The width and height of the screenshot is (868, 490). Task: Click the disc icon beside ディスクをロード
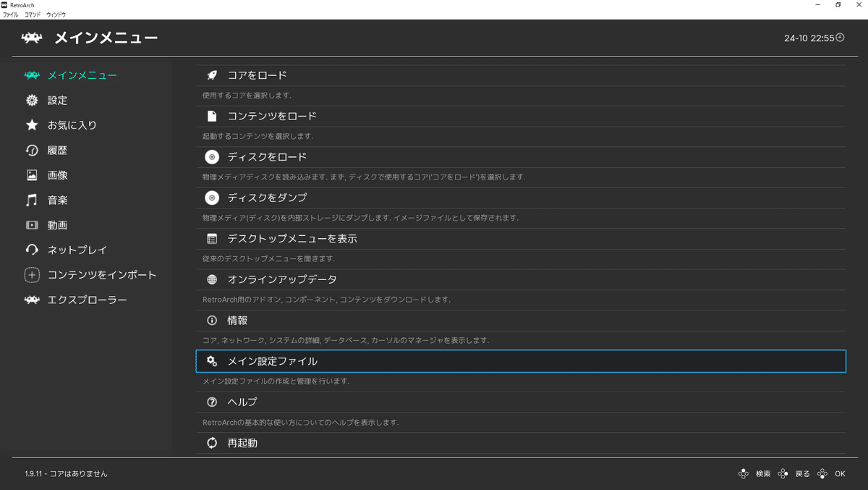pyautogui.click(x=212, y=157)
